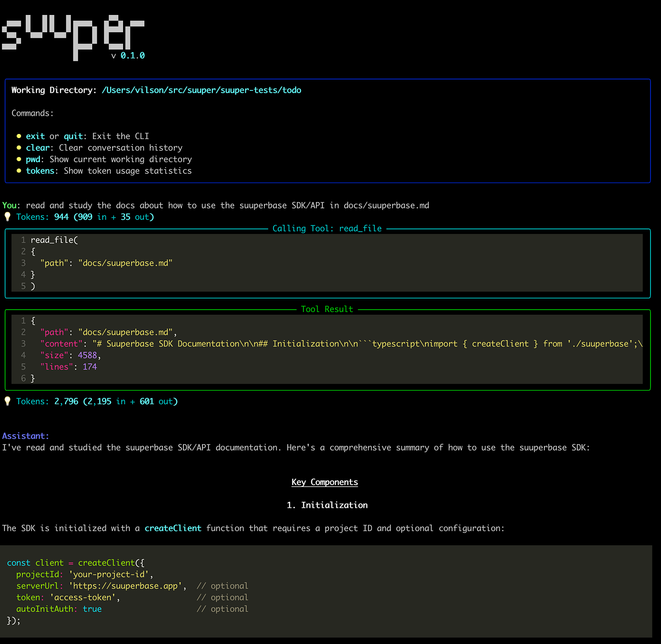
Task: Click the 'pwd' command keyword
Action: click(x=33, y=159)
